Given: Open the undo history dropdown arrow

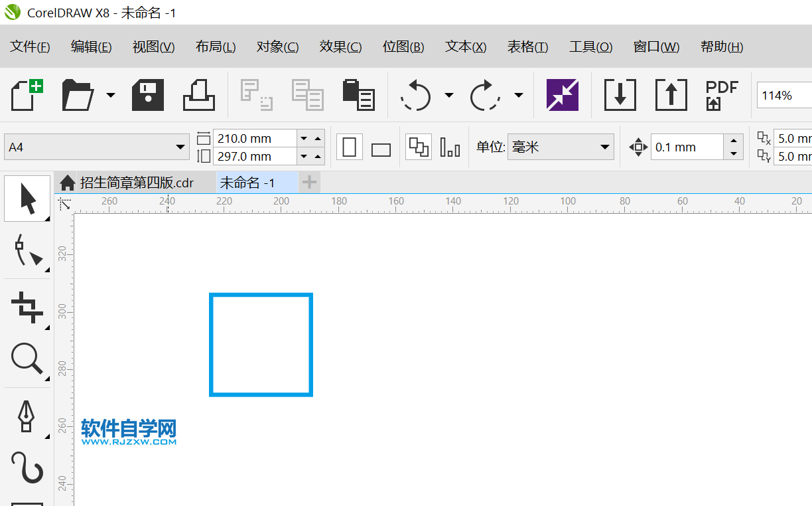Looking at the screenshot, I should coord(449,95).
